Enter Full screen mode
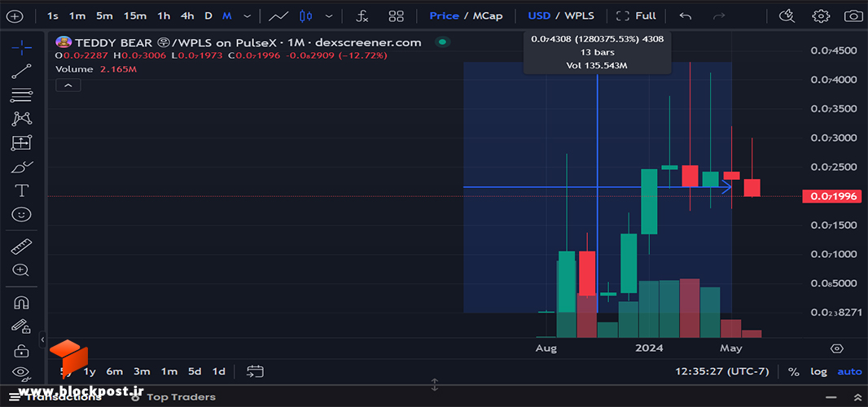 click(x=636, y=16)
